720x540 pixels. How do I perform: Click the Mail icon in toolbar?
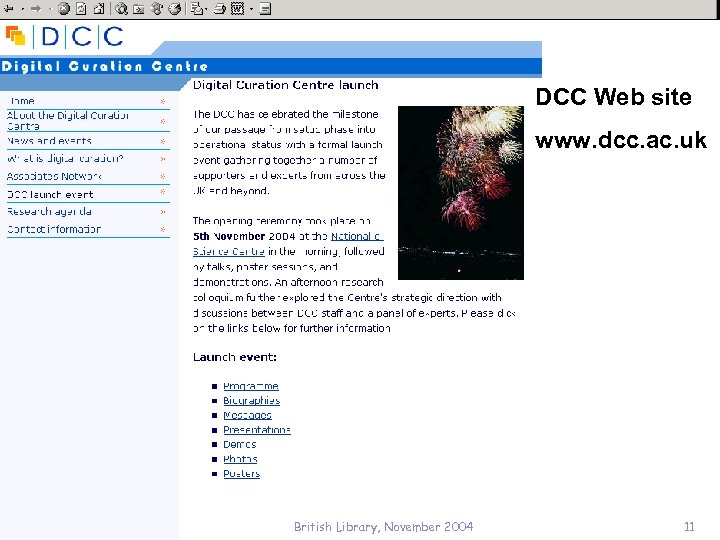point(196,8)
